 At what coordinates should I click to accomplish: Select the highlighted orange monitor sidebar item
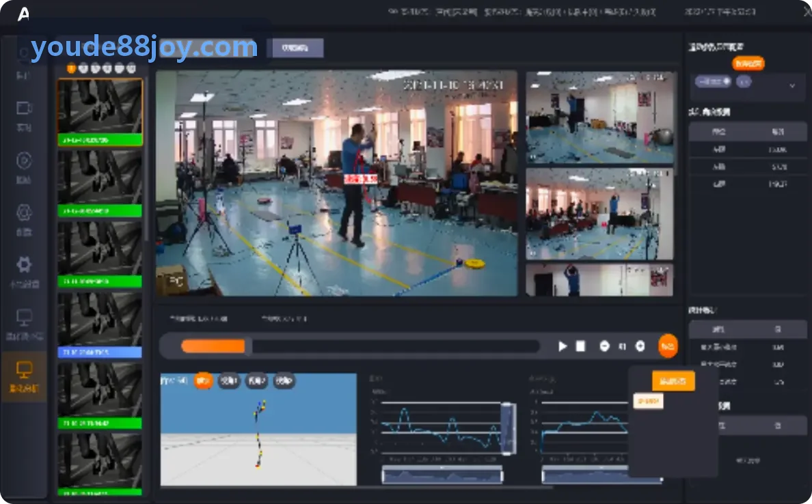pyautogui.click(x=24, y=376)
